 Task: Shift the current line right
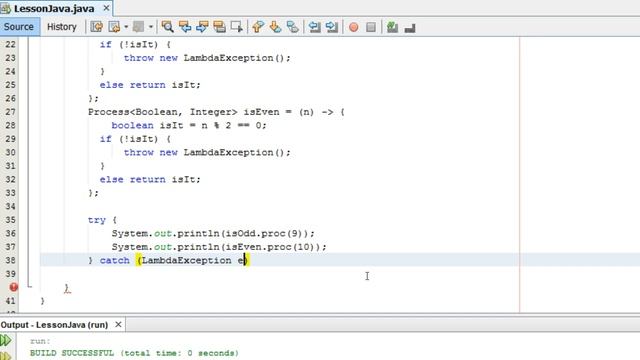pos(332,27)
